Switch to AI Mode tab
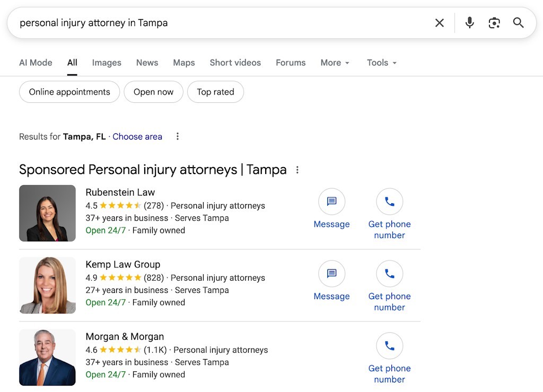 [x=36, y=63]
